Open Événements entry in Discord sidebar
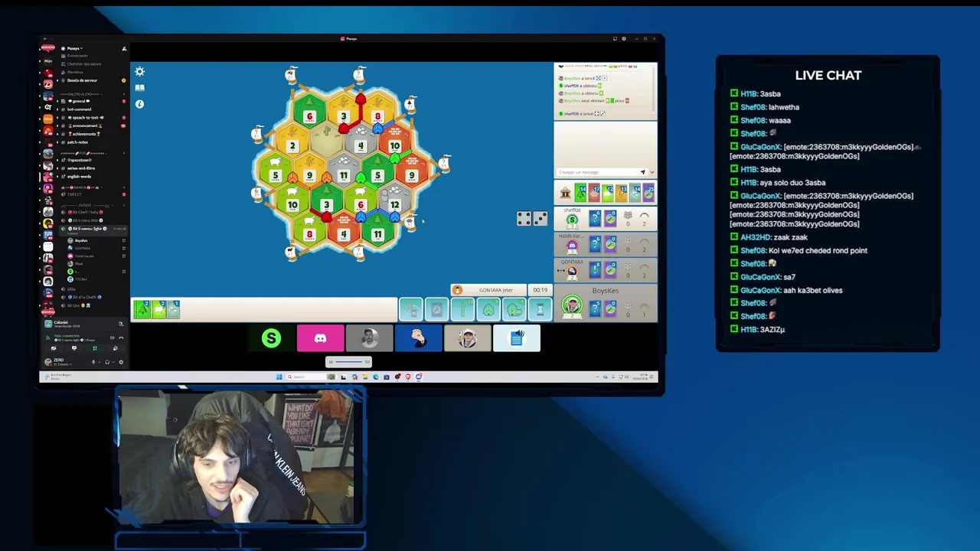The image size is (980, 551). [x=77, y=56]
